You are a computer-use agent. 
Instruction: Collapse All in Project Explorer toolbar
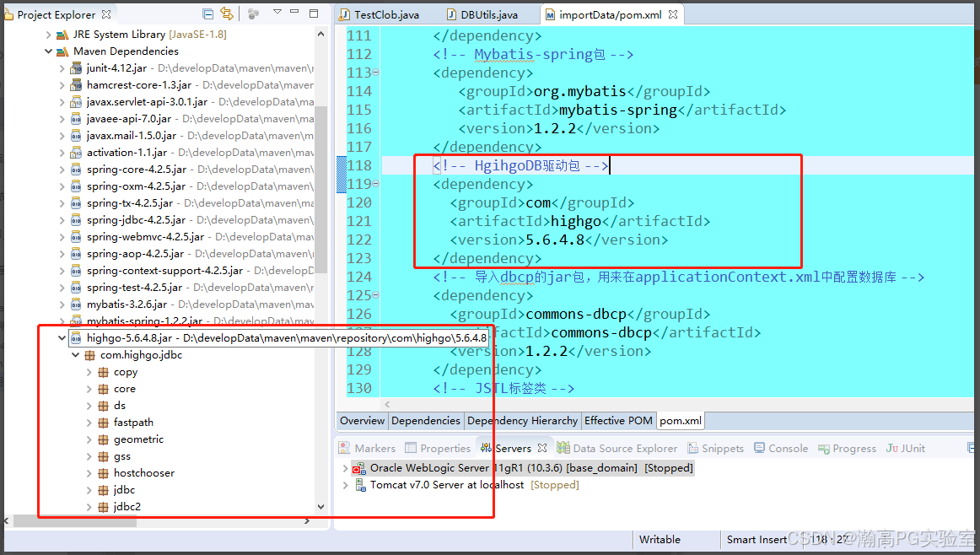pyautogui.click(x=208, y=13)
